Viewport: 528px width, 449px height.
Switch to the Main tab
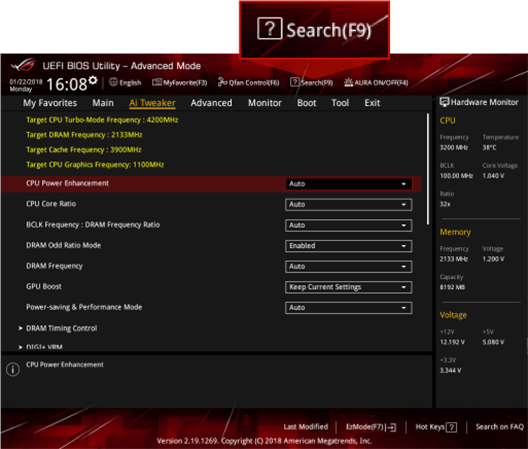pyautogui.click(x=103, y=103)
